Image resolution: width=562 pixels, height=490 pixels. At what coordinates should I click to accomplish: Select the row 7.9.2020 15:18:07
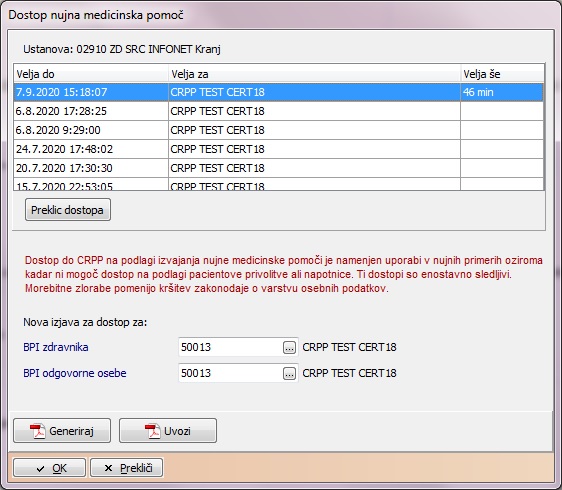click(278, 92)
